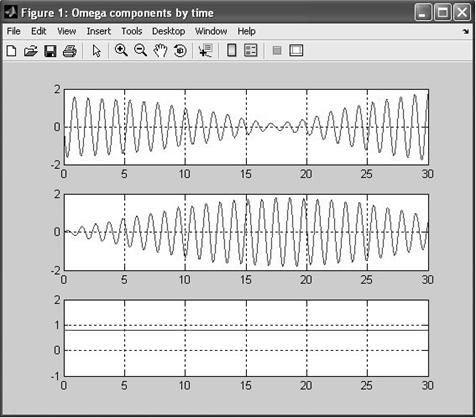This screenshot has height=418, width=476.
Task: Expand the Desktop menu
Action: tap(169, 31)
